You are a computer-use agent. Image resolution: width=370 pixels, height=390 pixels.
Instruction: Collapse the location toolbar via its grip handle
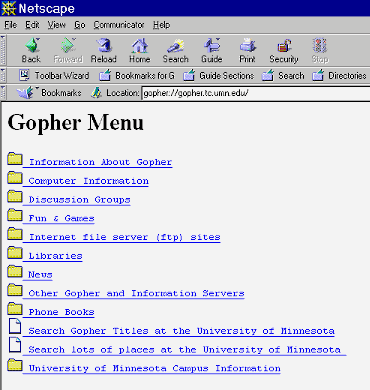tap(3, 93)
